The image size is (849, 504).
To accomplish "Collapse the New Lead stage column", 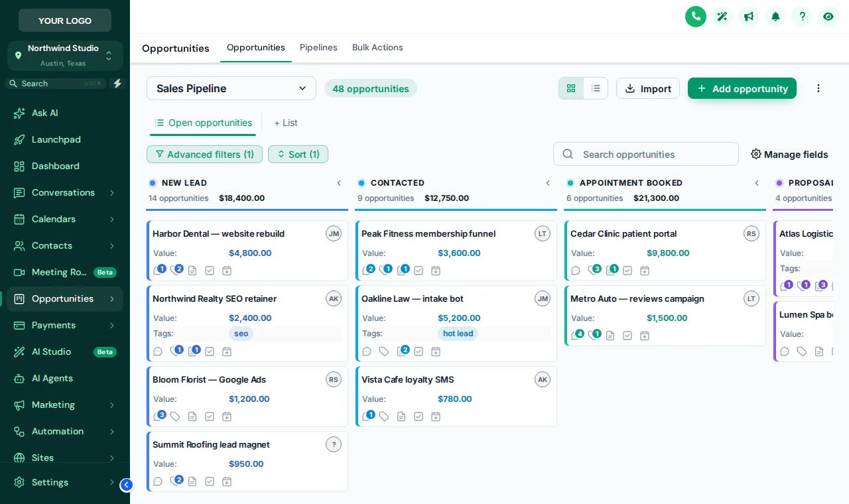I will click(339, 183).
